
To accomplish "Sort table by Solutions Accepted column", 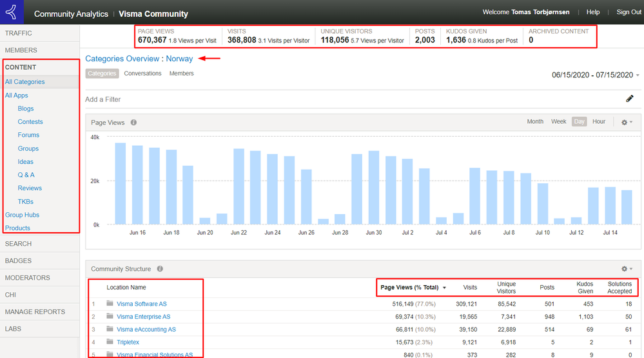I will tap(620, 287).
